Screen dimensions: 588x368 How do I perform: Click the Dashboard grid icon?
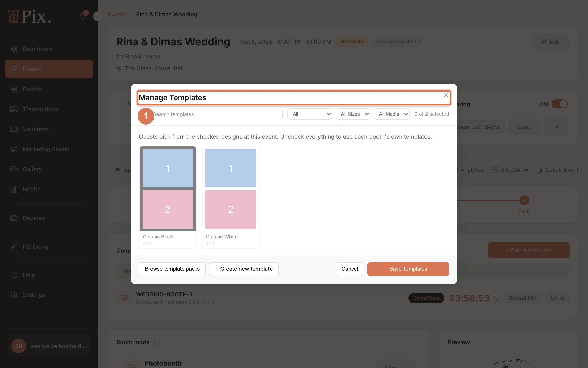[14, 49]
